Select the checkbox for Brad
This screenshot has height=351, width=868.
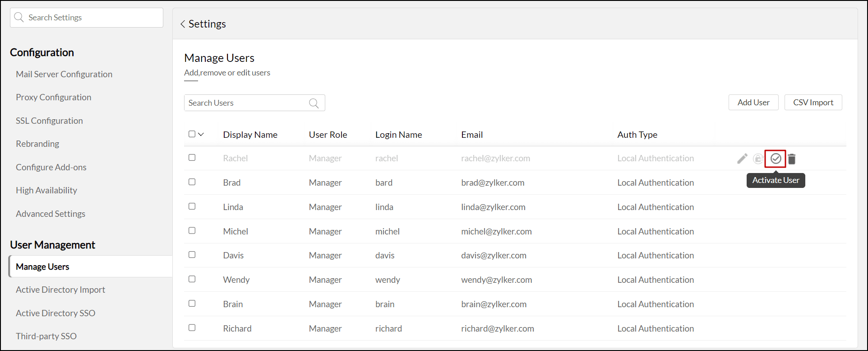[x=192, y=182]
